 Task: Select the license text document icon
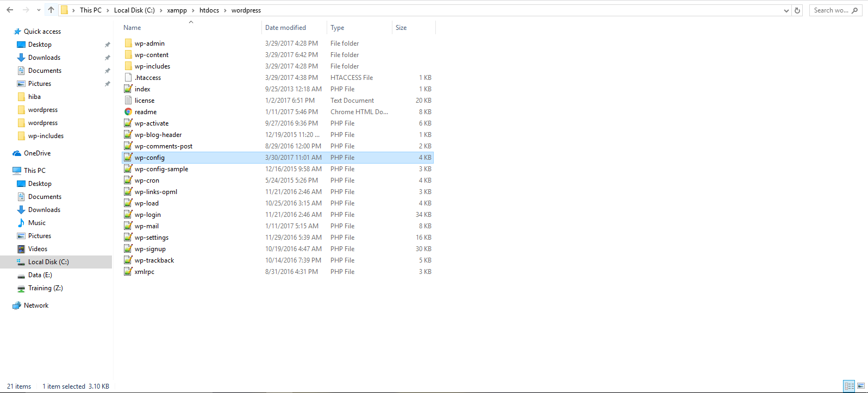pos(128,100)
